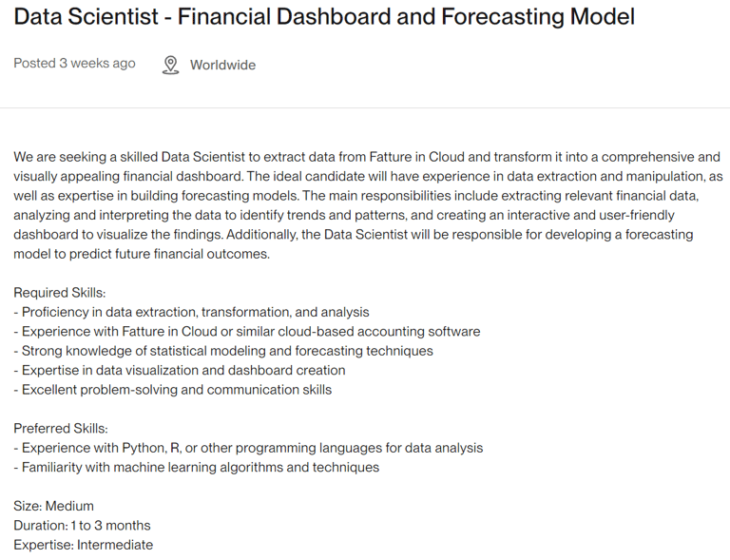Click the Posted 3 weeks ago text
The width and height of the screenshot is (730, 560).
click(x=74, y=64)
